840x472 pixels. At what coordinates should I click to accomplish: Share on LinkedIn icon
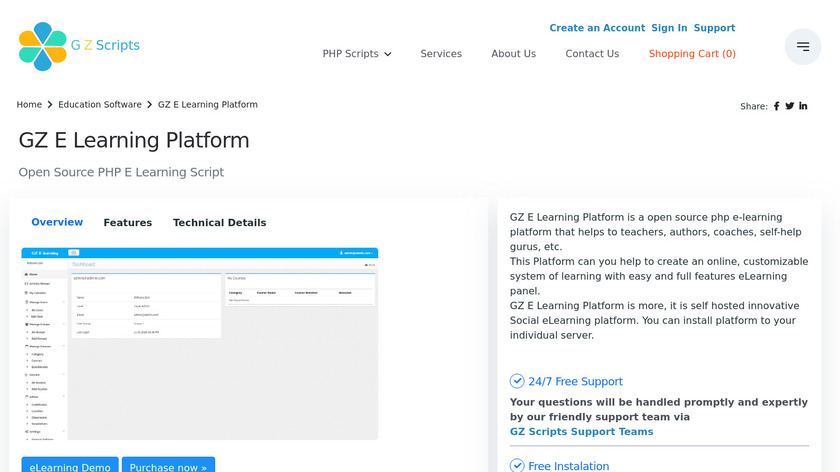click(x=803, y=106)
